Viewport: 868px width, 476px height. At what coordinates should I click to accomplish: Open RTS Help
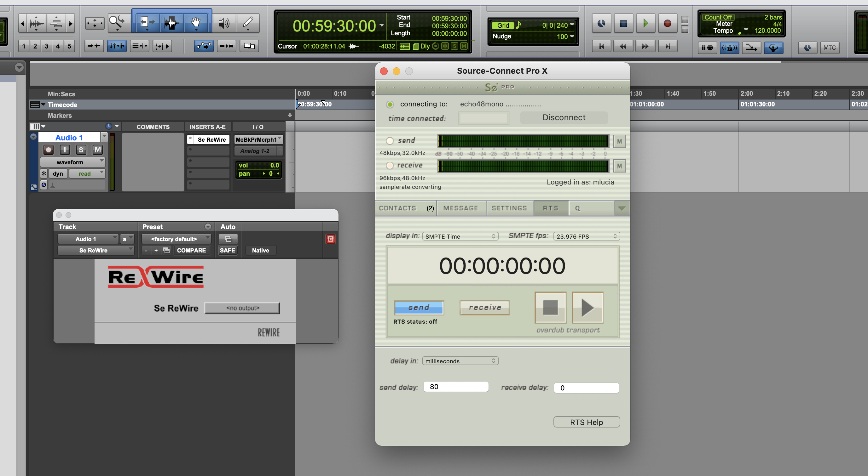click(586, 422)
